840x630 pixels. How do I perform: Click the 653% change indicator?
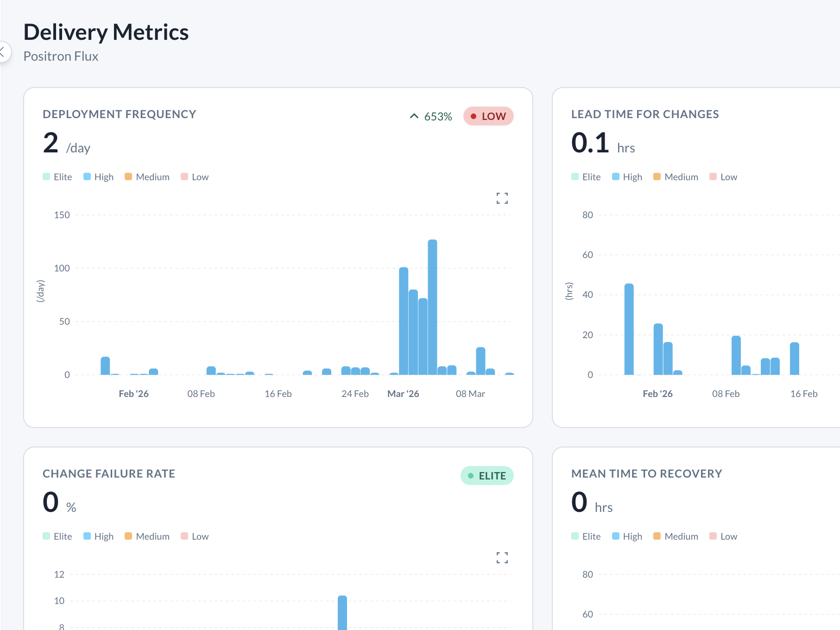[x=437, y=116]
